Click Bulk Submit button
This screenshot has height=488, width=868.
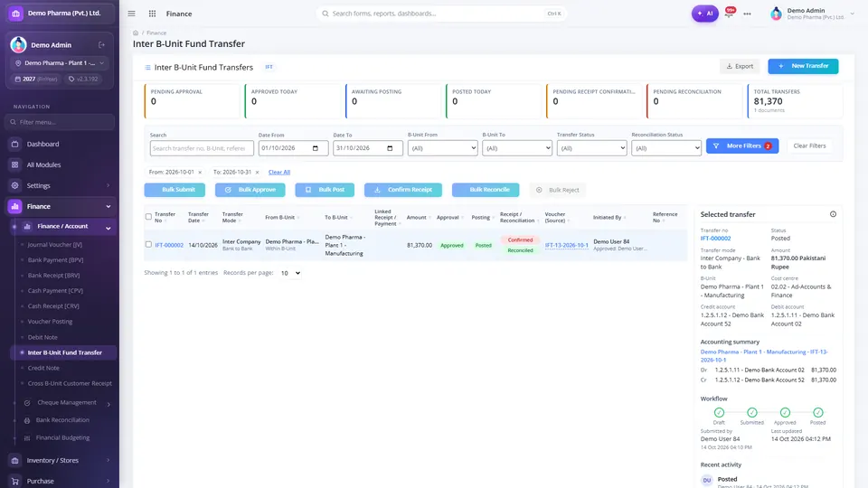pyautogui.click(x=175, y=190)
